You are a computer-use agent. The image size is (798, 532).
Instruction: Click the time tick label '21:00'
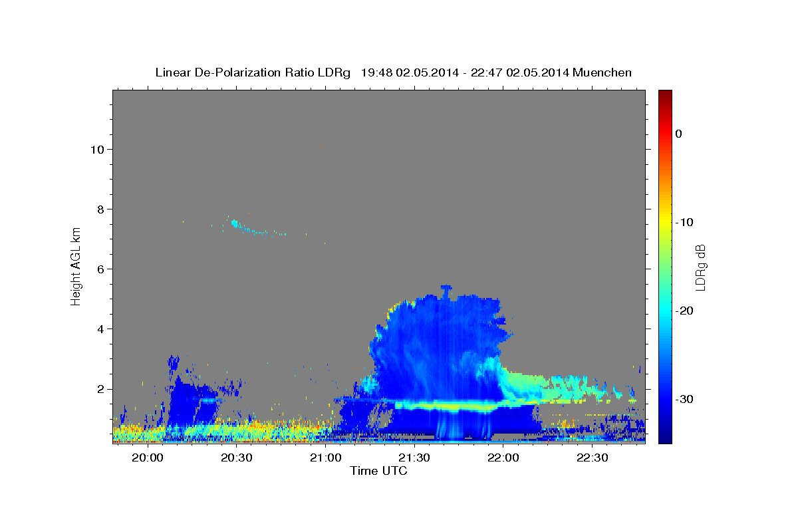326,458
